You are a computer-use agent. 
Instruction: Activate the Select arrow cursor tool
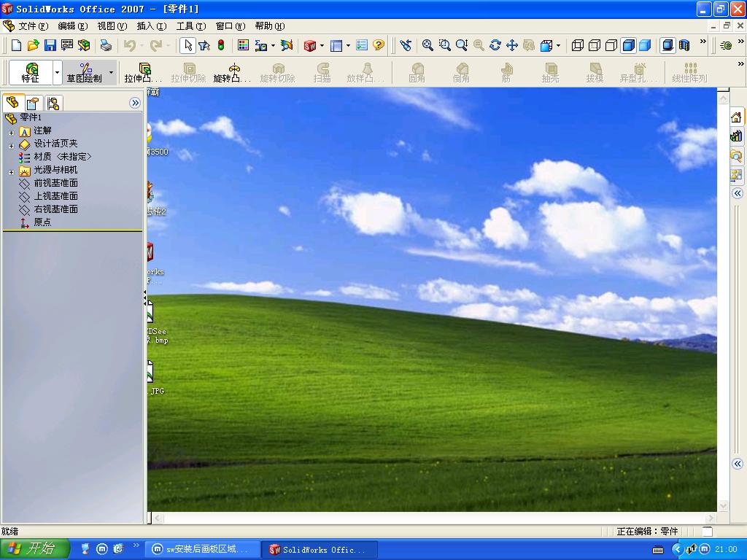187,45
